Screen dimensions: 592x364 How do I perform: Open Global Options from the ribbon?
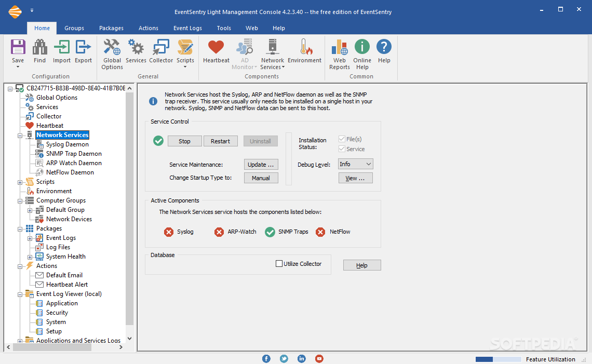click(x=112, y=47)
